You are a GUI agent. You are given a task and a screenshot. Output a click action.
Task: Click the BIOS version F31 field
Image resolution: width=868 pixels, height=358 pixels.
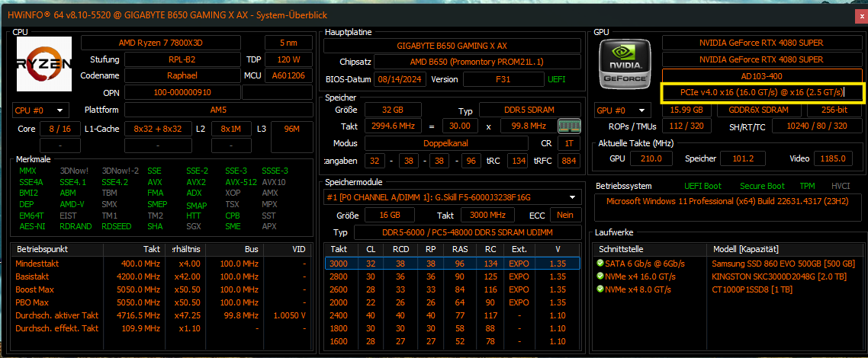[x=503, y=79]
